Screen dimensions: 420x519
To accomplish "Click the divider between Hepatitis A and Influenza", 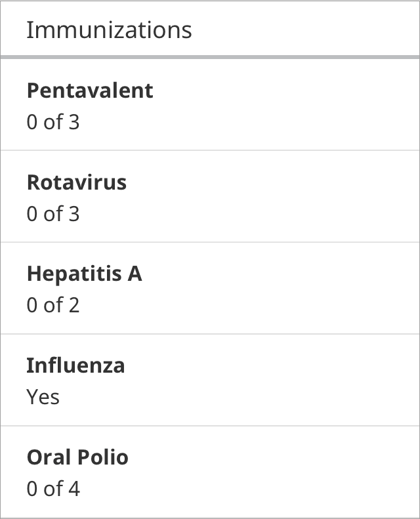I will coord(210,334).
